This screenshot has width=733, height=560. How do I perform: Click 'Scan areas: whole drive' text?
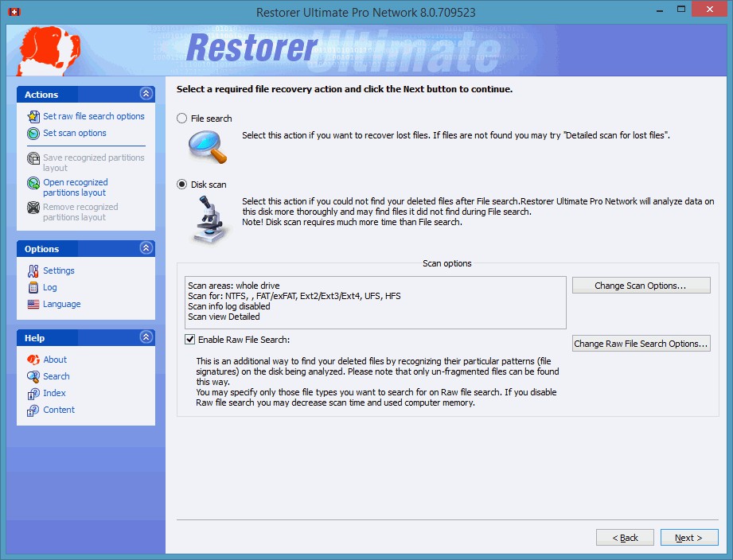(x=234, y=286)
